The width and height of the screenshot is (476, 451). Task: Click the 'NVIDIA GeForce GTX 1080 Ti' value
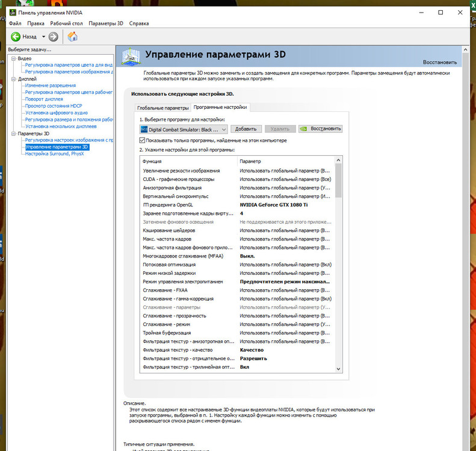[x=274, y=204]
